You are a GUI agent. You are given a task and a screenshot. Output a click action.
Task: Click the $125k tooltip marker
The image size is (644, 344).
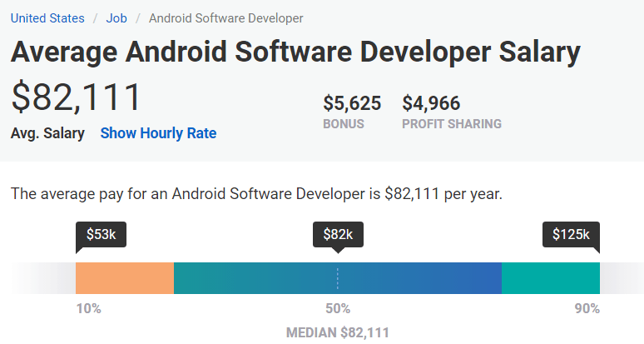(571, 235)
